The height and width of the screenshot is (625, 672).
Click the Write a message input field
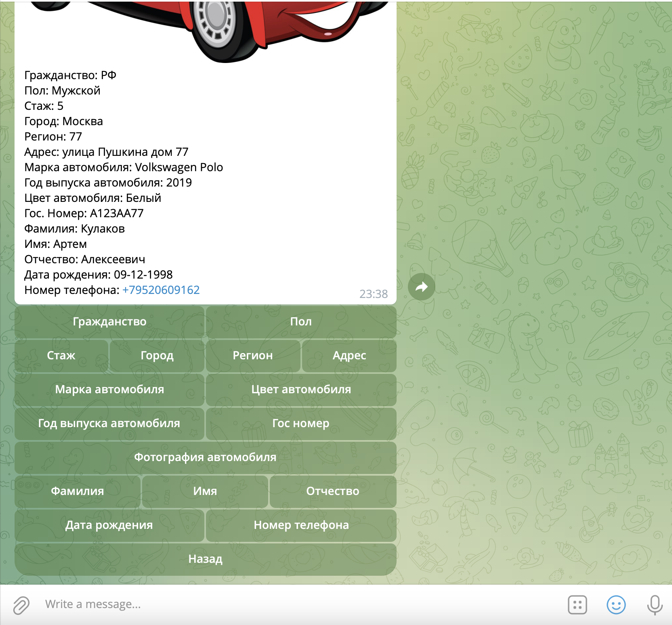point(283,604)
